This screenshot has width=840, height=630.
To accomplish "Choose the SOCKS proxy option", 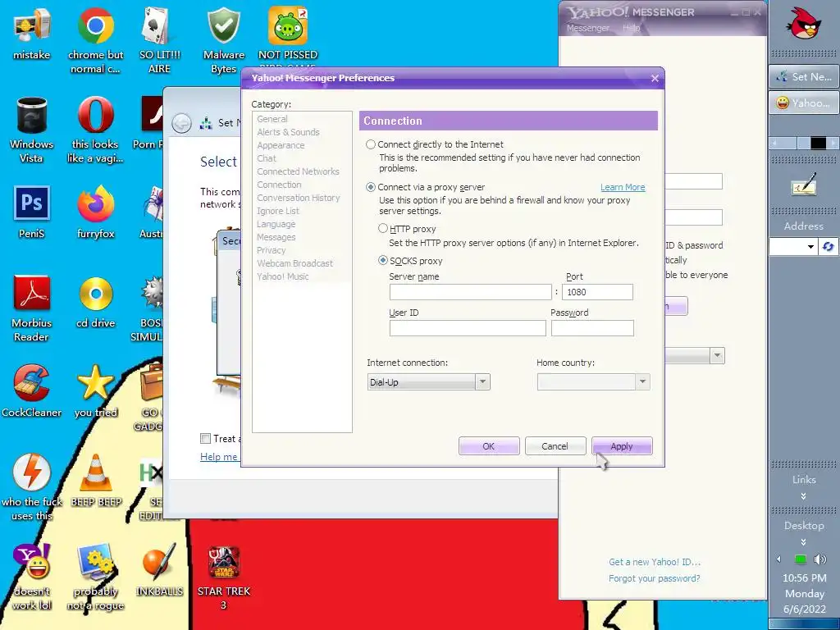I will [x=383, y=261].
